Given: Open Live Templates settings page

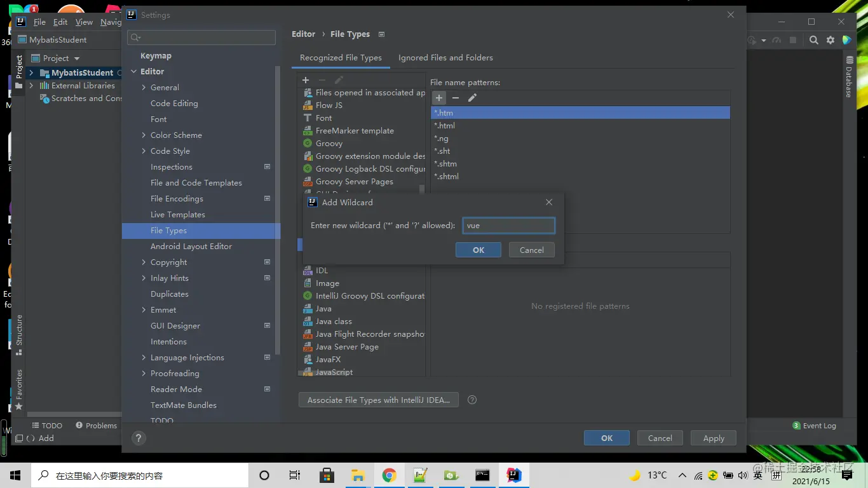Looking at the screenshot, I should [x=177, y=215].
